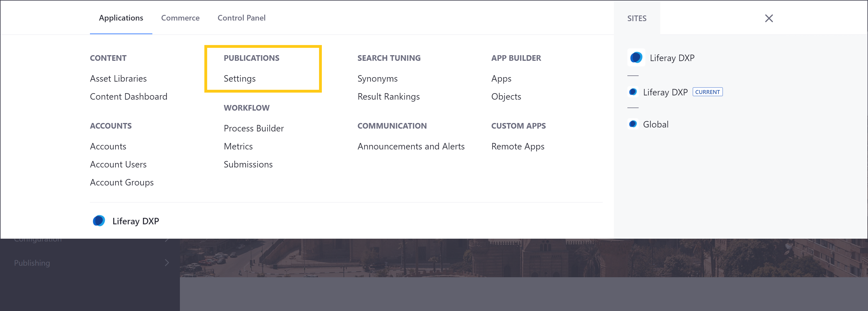Viewport: 868px width, 311px height.
Task: Expand Publishing chevron in sidebar
Action: (x=166, y=263)
